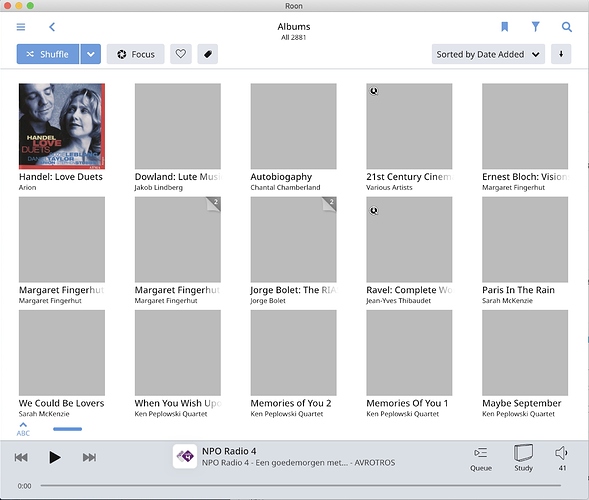The width and height of the screenshot is (589, 500).
Task: Click Sarah McKenzie under We Could Be Lovers
Action: coord(44,414)
